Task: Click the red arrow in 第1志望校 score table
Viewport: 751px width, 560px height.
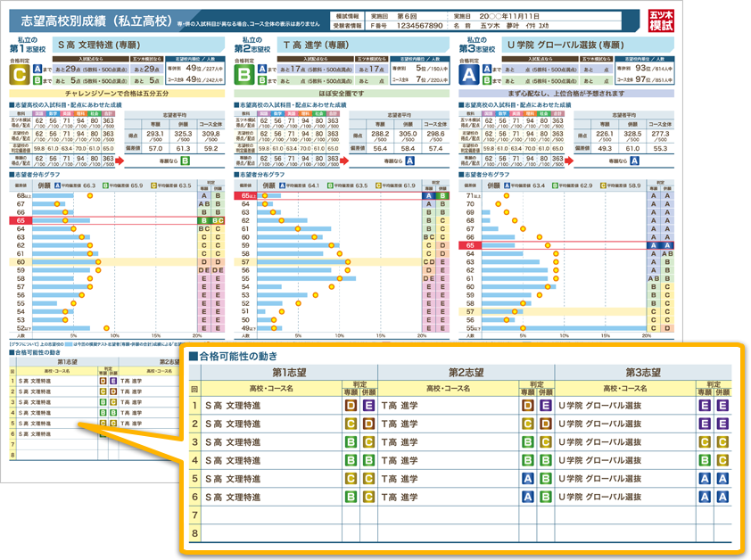Action: 119,161
